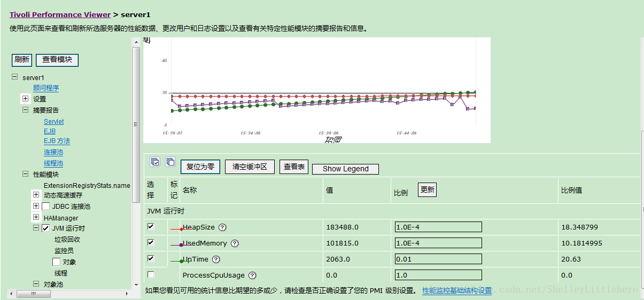Click the 名称 column header
644x300 pixels.
point(190,190)
